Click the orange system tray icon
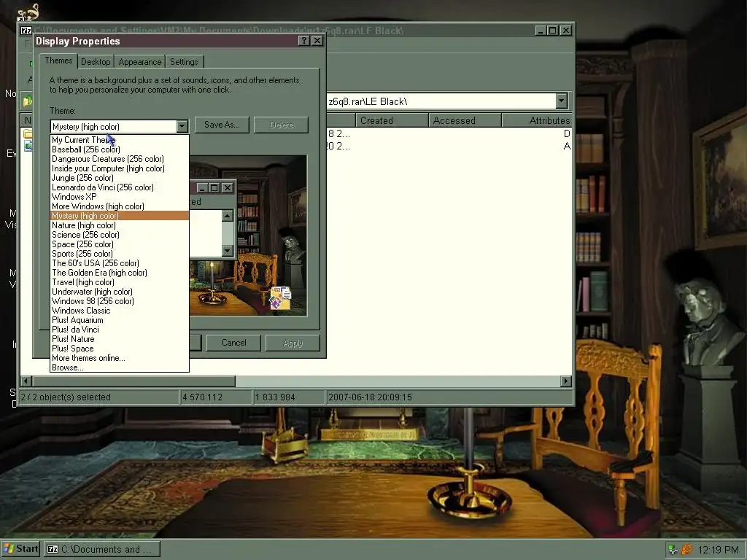 (686, 550)
